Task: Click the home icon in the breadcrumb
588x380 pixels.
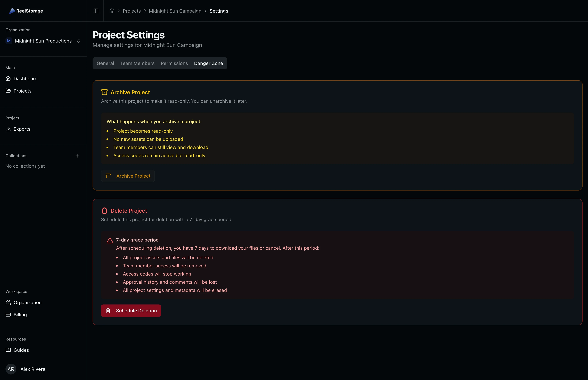Action: click(x=112, y=11)
